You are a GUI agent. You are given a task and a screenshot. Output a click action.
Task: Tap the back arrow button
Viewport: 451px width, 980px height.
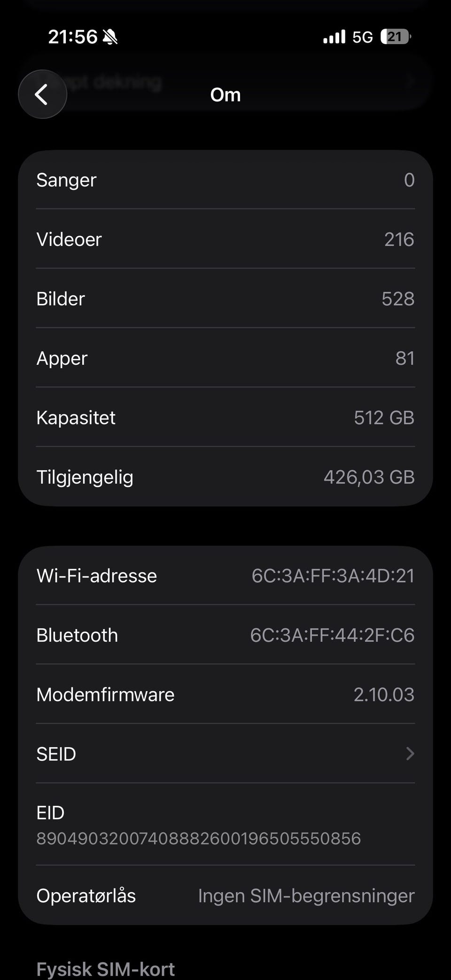[42, 94]
